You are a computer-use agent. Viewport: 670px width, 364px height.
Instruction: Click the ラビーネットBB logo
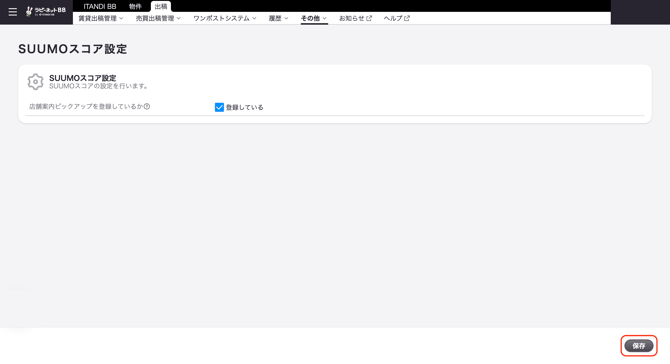point(46,12)
